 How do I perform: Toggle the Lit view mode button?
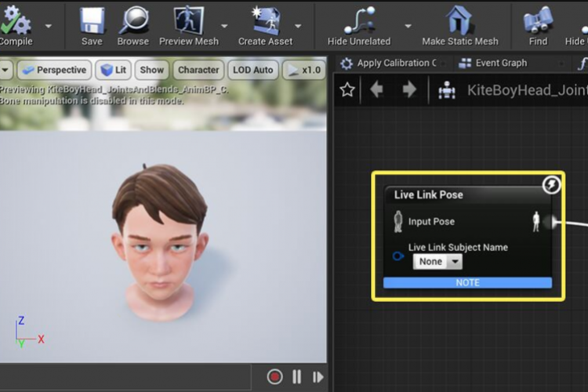click(x=114, y=70)
